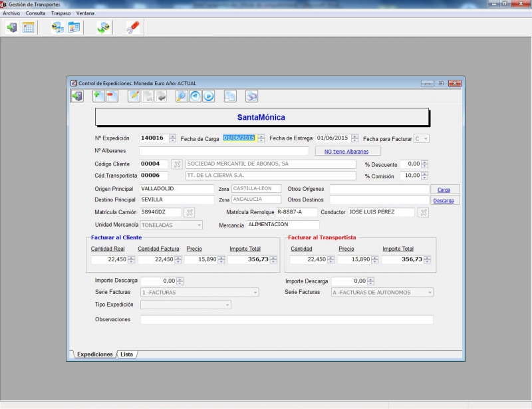Switch to the Lista tab

(x=126, y=354)
